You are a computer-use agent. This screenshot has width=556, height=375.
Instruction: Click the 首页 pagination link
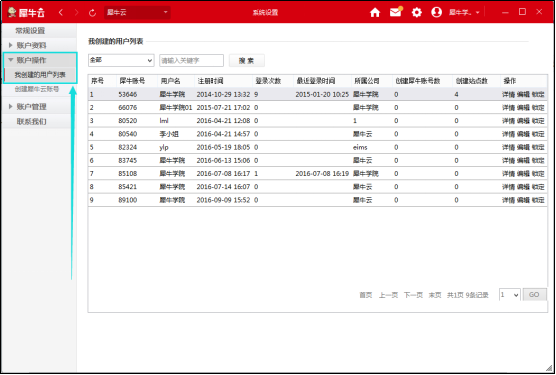coord(366,295)
